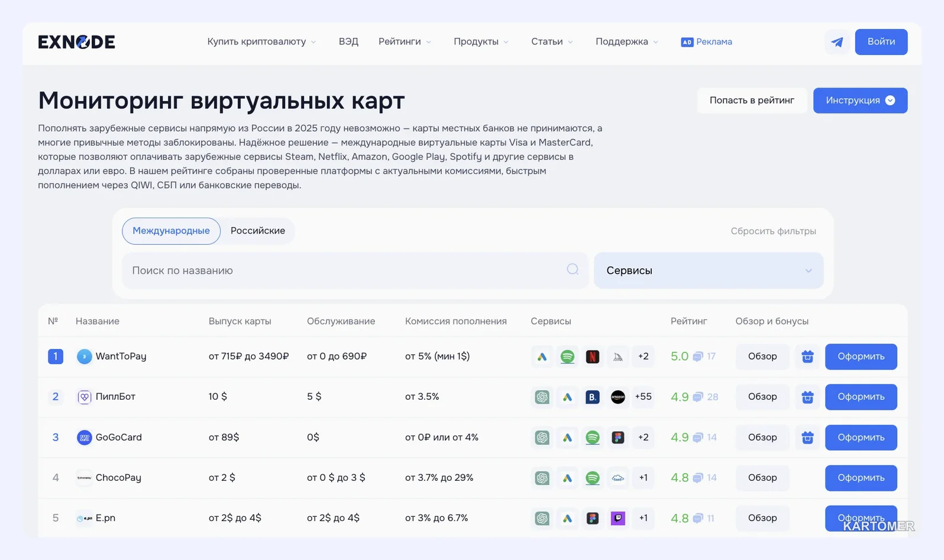Switch to the Международные tab
944x560 pixels.
pos(171,231)
